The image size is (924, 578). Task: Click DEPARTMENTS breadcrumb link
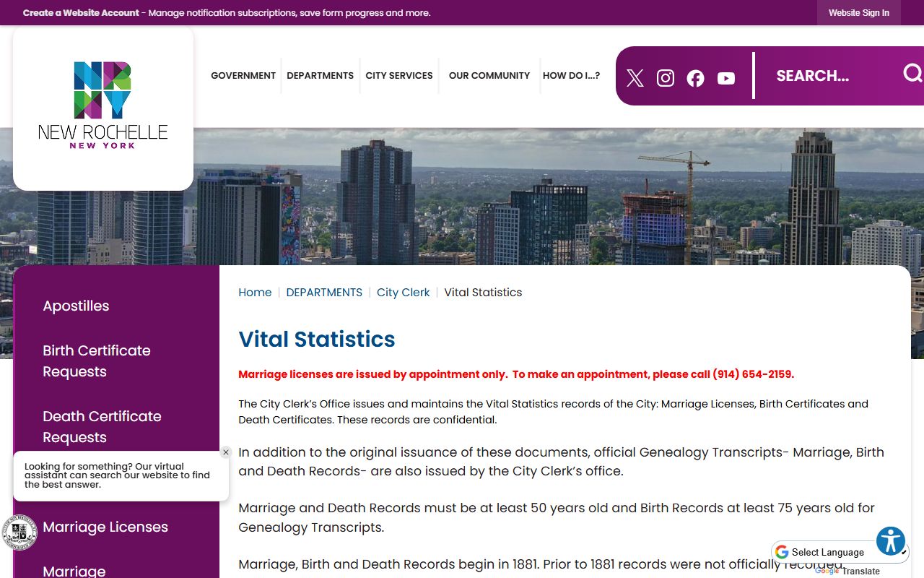324,293
